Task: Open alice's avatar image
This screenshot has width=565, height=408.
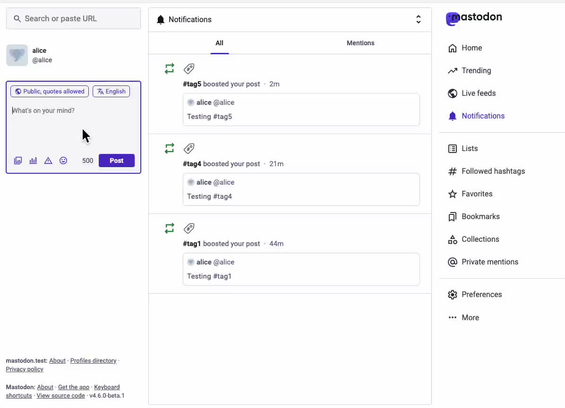Action: click(17, 55)
